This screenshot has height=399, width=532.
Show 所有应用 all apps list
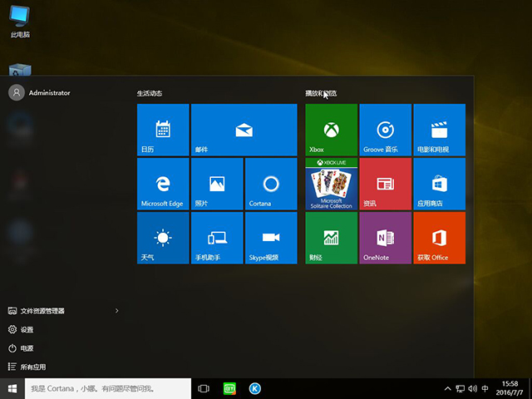click(x=33, y=367)
